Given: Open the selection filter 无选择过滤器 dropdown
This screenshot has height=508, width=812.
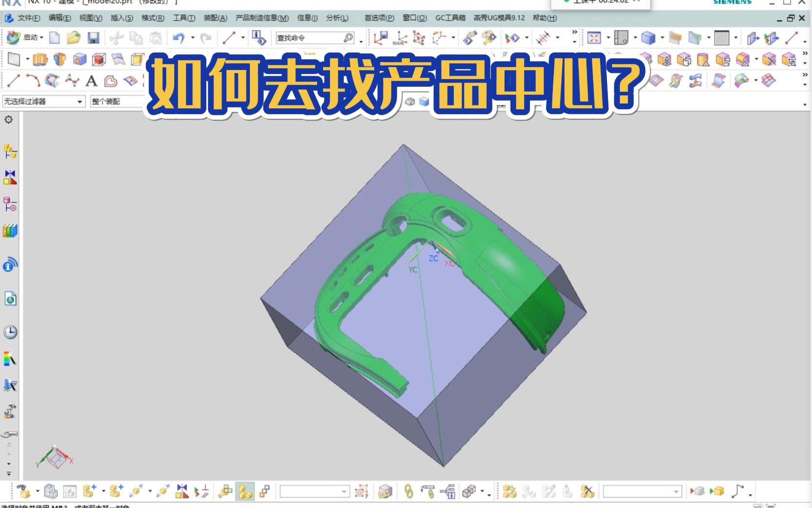Looking at the screenshot, I should pyautogui.click(x=43, y=102).
